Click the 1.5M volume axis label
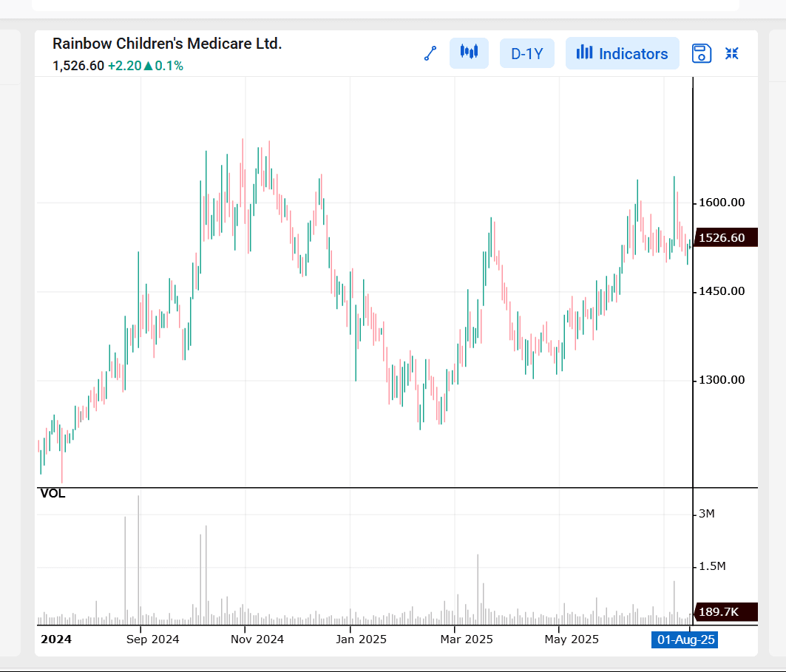 tap(712, 566)
